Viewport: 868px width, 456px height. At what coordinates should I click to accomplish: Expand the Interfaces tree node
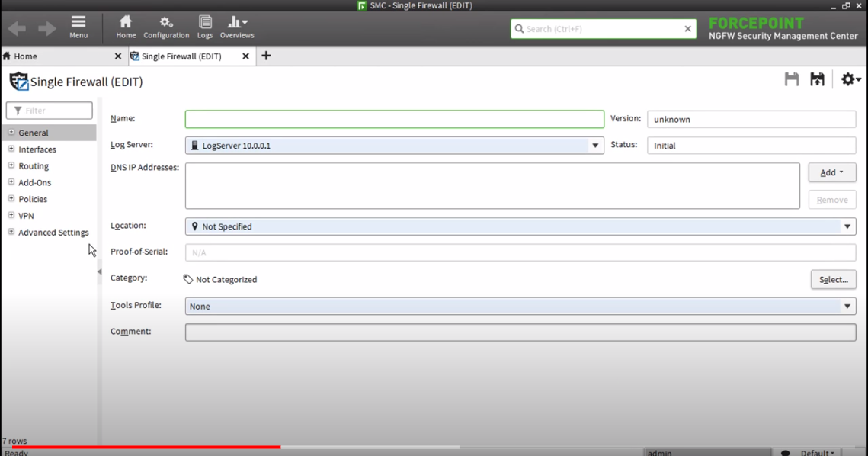[11, 149]
